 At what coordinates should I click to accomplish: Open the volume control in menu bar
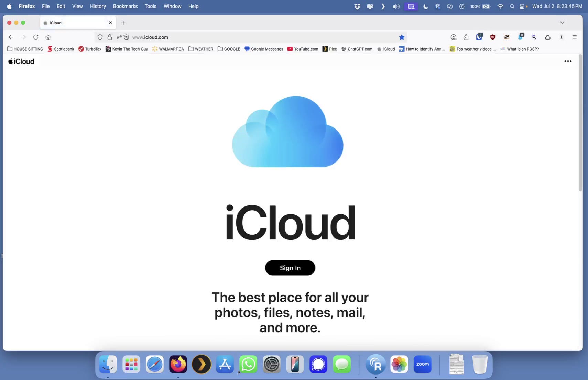[x=396, y=6]
